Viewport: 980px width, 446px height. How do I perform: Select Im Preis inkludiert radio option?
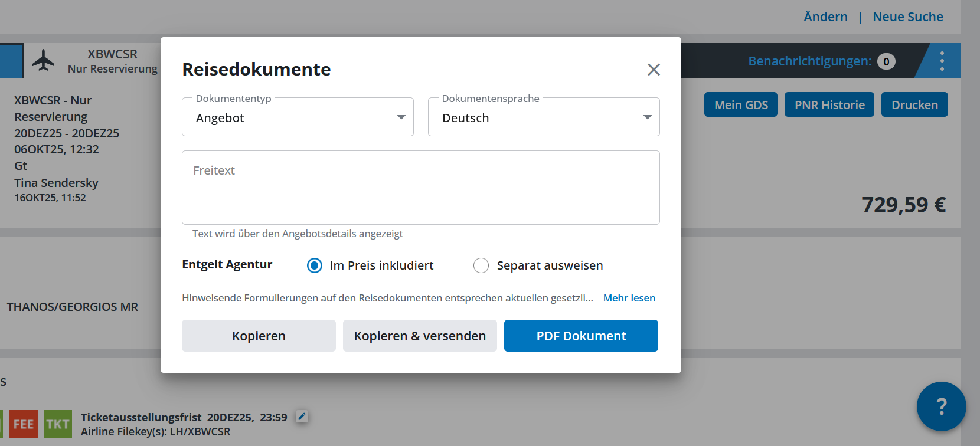tap(315, 265)
